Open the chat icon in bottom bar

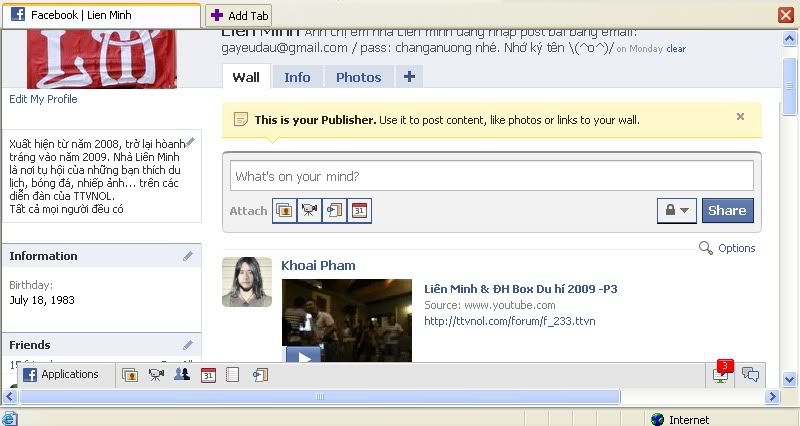(750, 375)
